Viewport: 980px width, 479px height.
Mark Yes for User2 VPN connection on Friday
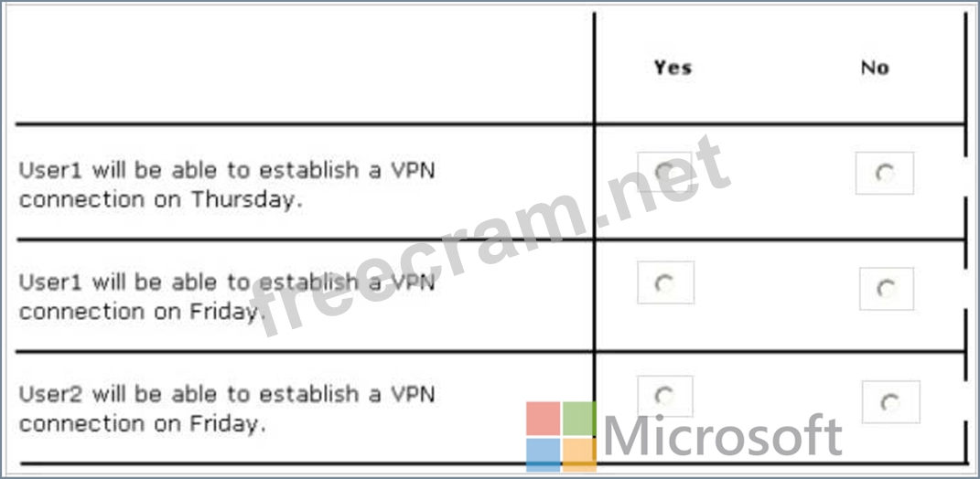coord(664,395)
